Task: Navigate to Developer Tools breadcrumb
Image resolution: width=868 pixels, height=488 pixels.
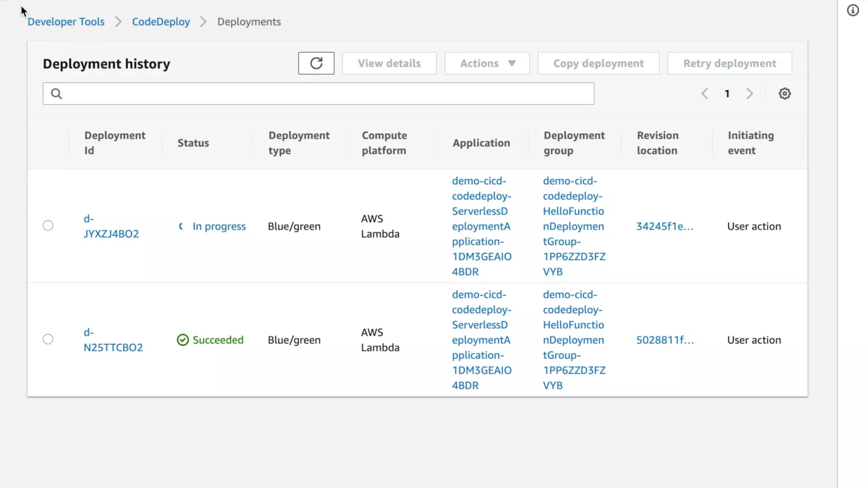Action: (66, 22)
